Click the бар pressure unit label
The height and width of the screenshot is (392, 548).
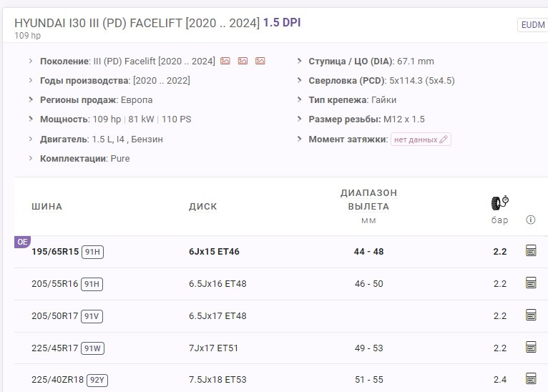[500, 220]
